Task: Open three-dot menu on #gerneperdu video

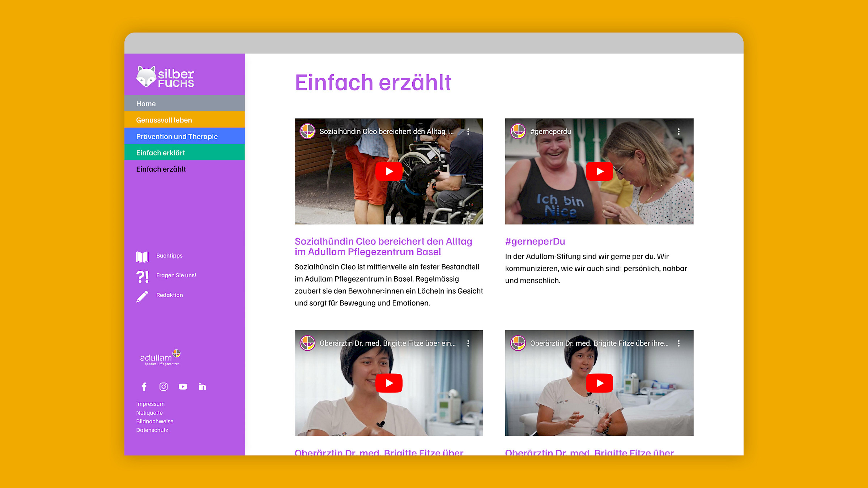Action: pyautogui.click(x=678, y=132)
